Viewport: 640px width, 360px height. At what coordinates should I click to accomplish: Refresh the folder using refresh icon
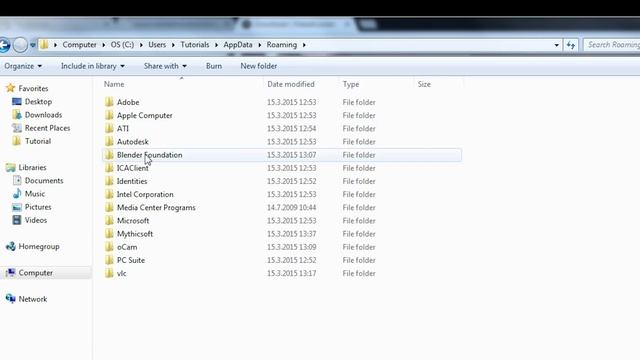pyautogui.click(x=571, y=45)
